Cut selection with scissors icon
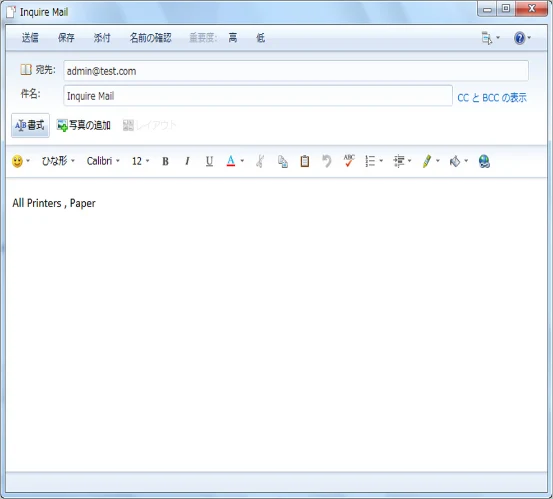The height and width of the screenshot is (499, 553). (x=260, y=161)
